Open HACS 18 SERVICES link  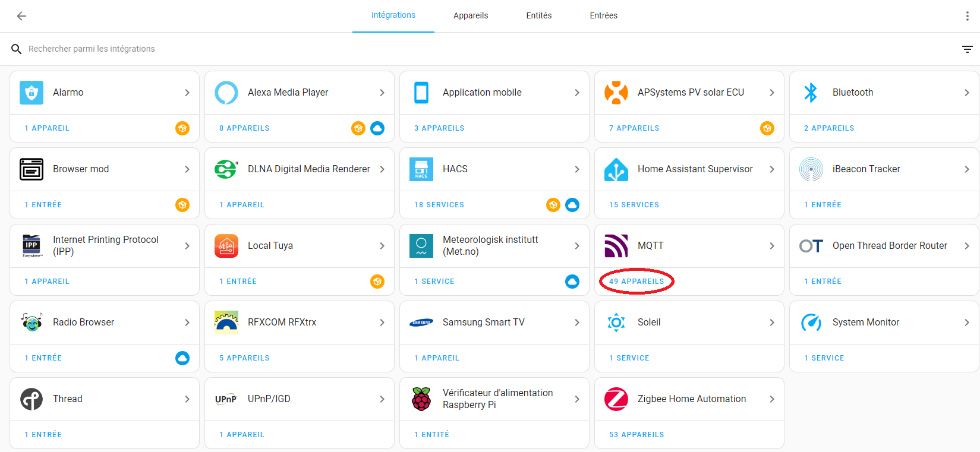tap(439, 205)
